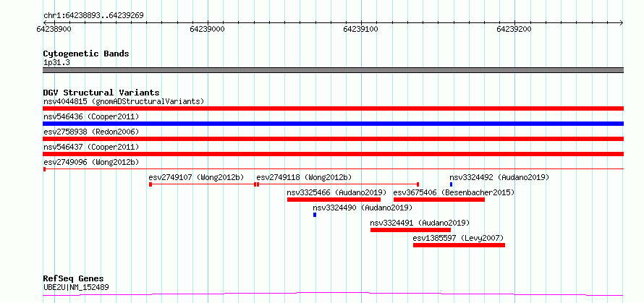
Task: Open the nsv3324490 (Audano2019) label
Action: click(x=363, y=208)
